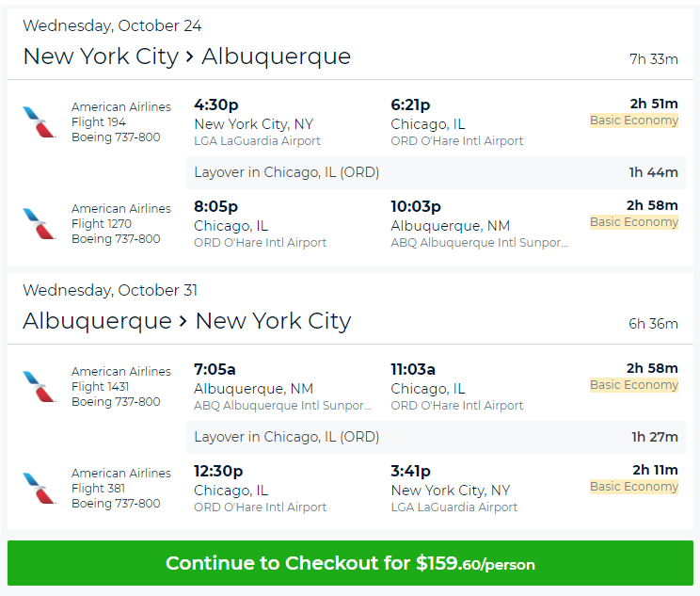Image resolution: width=700 pixels, height=596 pixels.
Task: Click Basic Economy label on Flight 381
Action: click(x=633, y=487)
